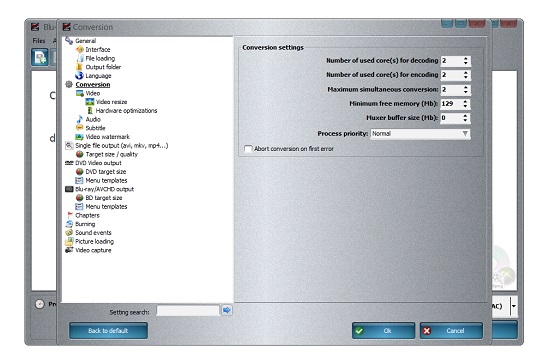Viewport: 550px width, 364px height.
Task: Click the Interface palette icon
Action: pyautogui.click(x=80, y=49)
